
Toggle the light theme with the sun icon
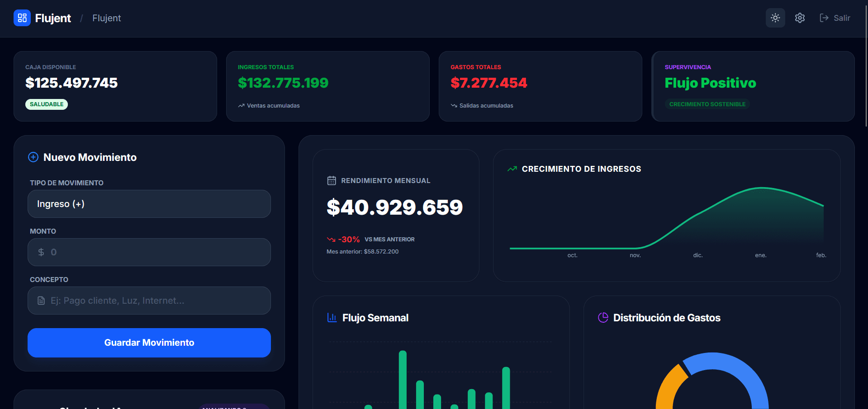pyautogui.click(x=775, y=18)
